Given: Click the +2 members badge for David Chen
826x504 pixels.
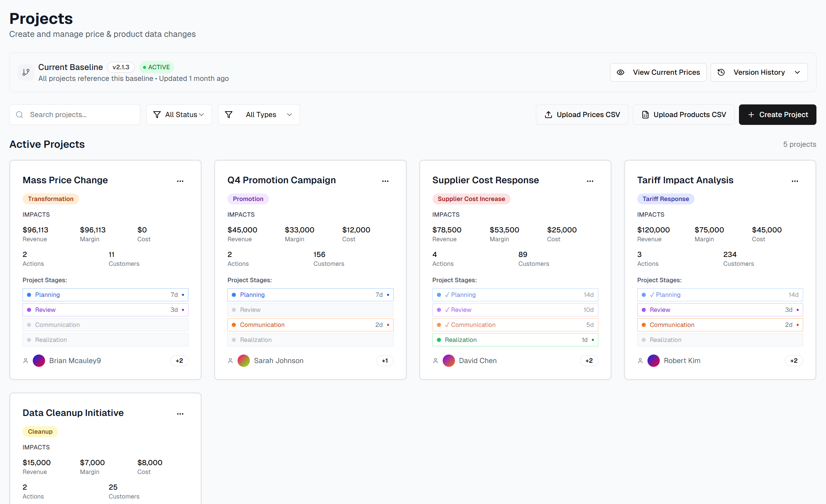Looking at the screenshot, I should tap(589, 361).
